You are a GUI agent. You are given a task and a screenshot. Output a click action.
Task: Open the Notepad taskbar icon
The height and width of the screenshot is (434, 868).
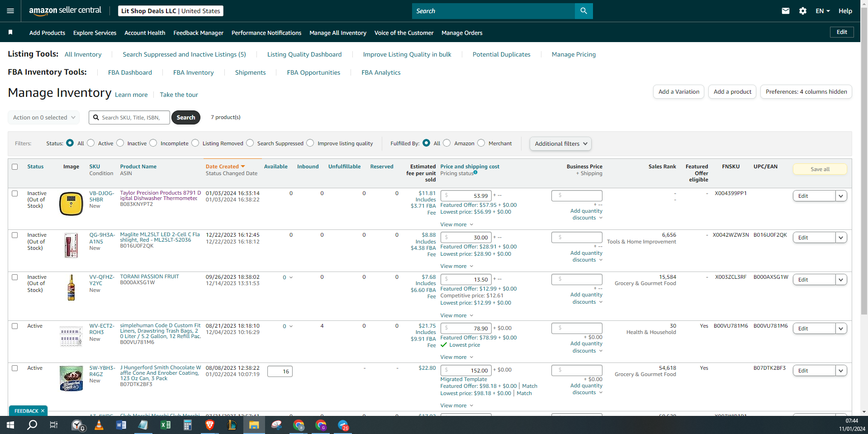(143, 425)
